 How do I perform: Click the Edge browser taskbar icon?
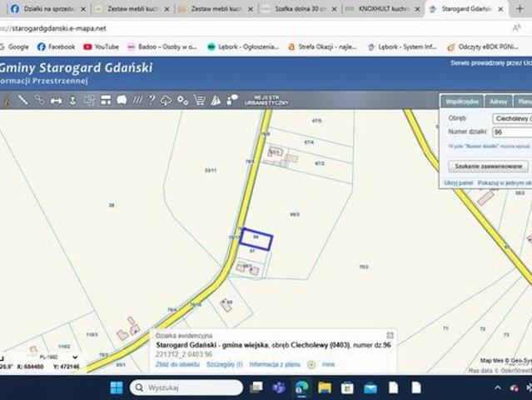301,387
